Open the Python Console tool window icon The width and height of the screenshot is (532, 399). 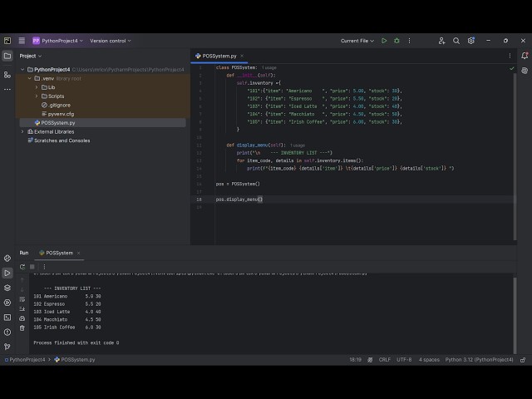pyautogui.click(x=7, y=259)
